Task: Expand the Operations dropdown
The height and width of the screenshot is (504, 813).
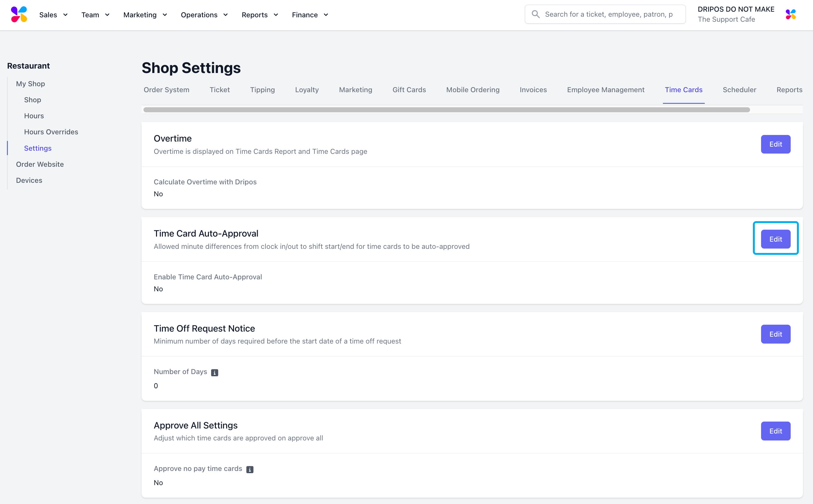Action: (204, 15)
